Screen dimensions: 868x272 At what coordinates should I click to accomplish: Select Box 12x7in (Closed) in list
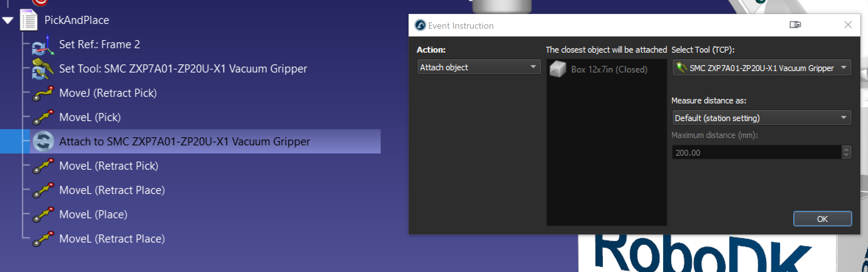coord(609,70)
